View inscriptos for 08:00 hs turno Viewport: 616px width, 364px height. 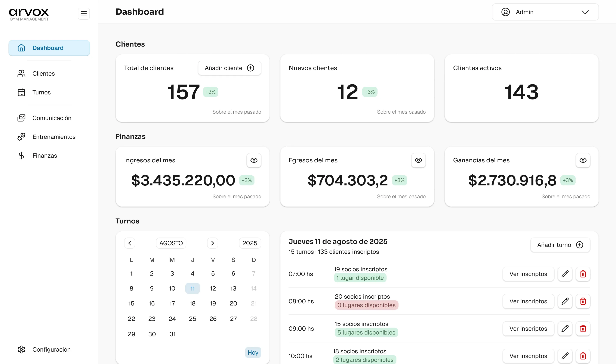pos(528,301)
